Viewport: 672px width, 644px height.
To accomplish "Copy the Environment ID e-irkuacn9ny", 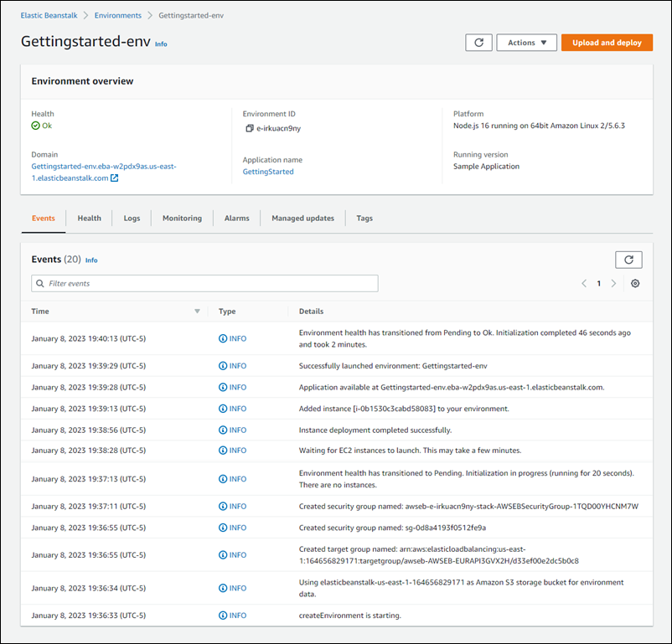I will click(x=249, y=128).
